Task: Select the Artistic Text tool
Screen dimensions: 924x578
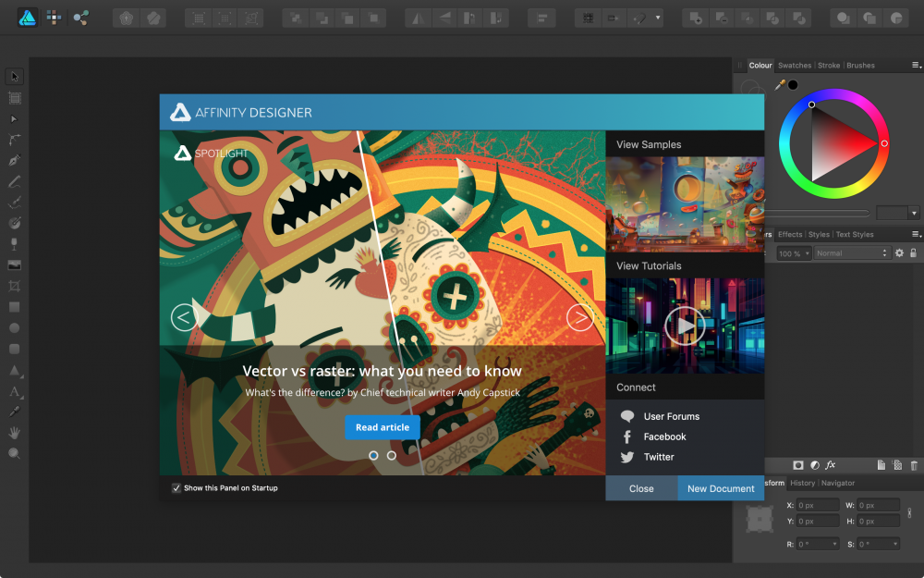Action: click(14, 392)
